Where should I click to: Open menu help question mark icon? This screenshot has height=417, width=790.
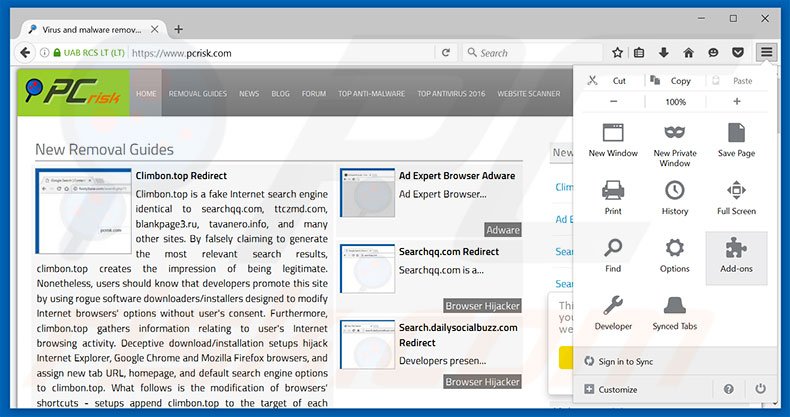tap(729, 389)
